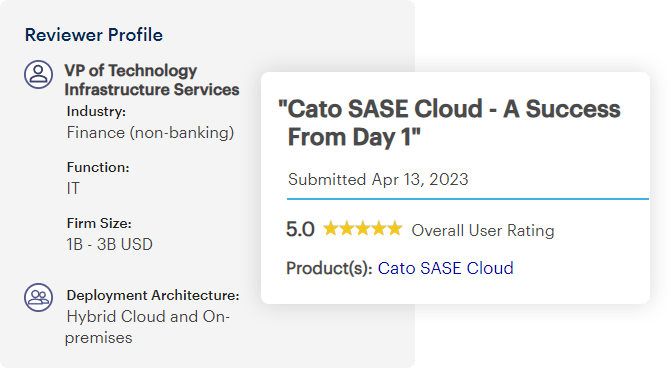Select the IT function value
The height and width of the screenshot is (368, 671).
(x=73, y=188)
